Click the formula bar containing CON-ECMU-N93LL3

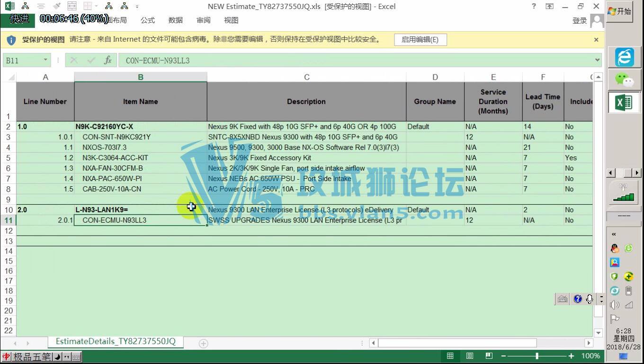(355, 60)
